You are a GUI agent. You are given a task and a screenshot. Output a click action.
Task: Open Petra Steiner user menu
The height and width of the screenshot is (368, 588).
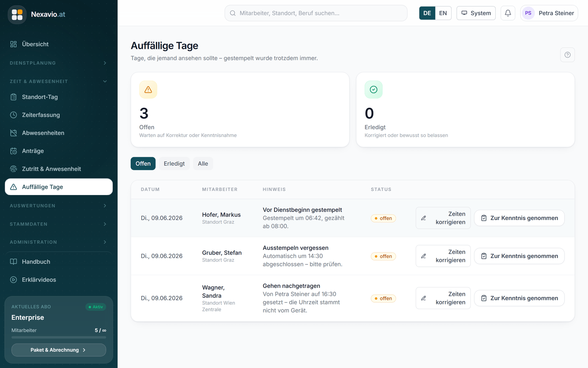click(x=549, y=13)
